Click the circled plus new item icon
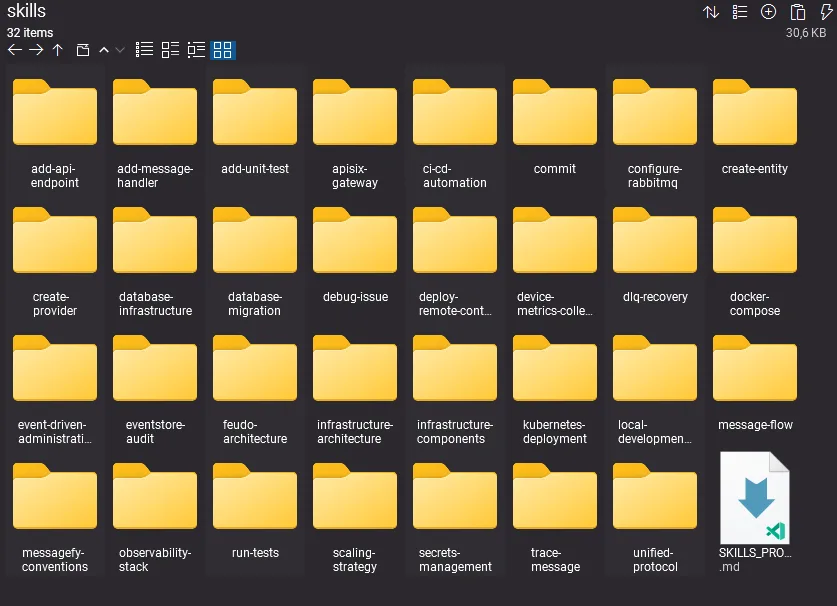This screenshot has height=606, width=837. tap(768, 12)
